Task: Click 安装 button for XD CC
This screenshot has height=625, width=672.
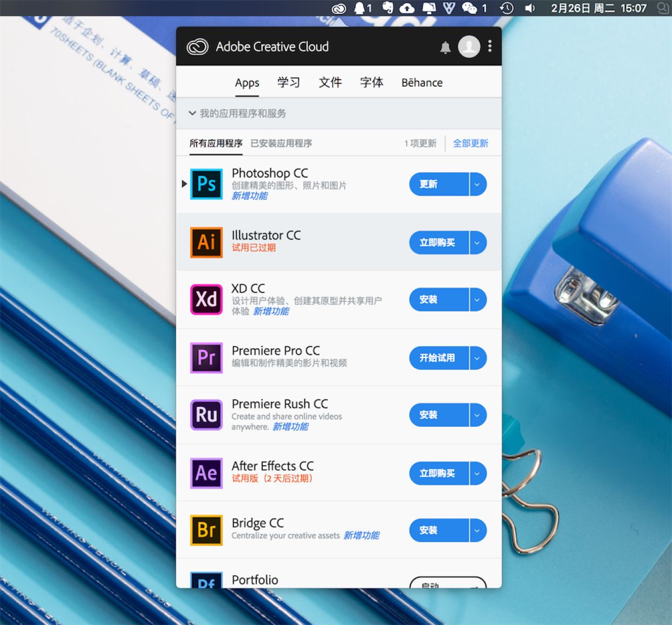Action: (x=439, y=300)
